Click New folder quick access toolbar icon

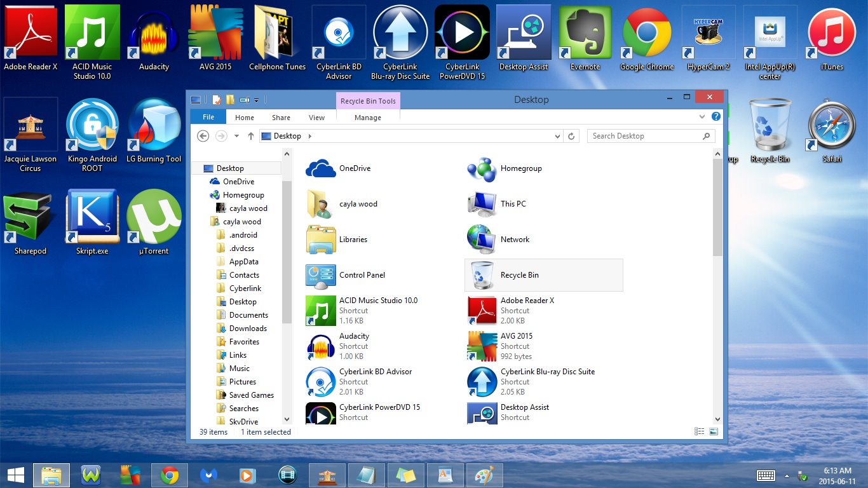click(x=230, y=100)
